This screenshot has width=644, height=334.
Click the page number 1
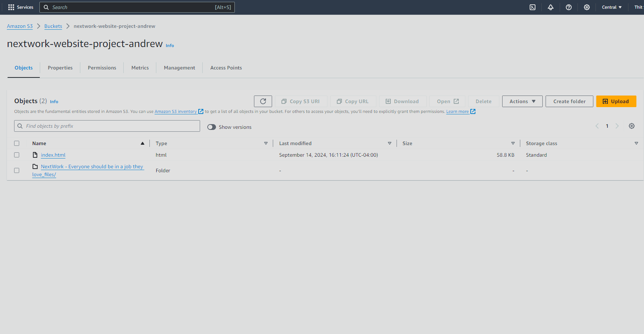607,126
